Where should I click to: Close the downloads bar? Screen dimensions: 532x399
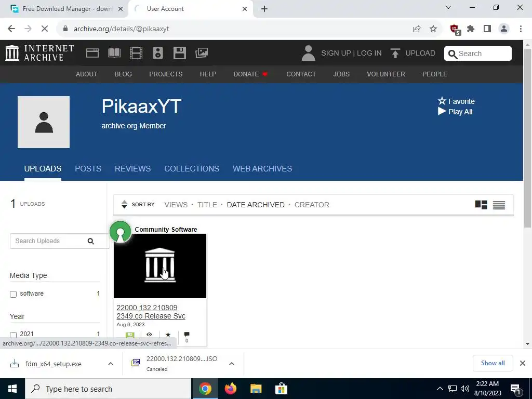(523, 363)
